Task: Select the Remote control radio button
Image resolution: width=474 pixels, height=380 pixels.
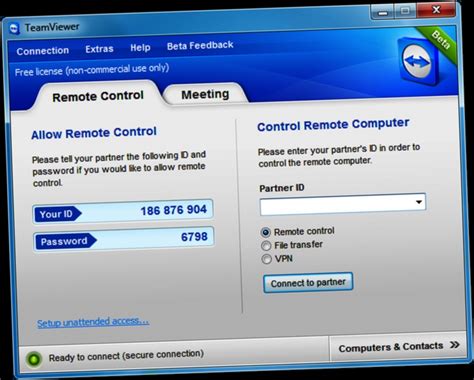Action: coord(266,232)
